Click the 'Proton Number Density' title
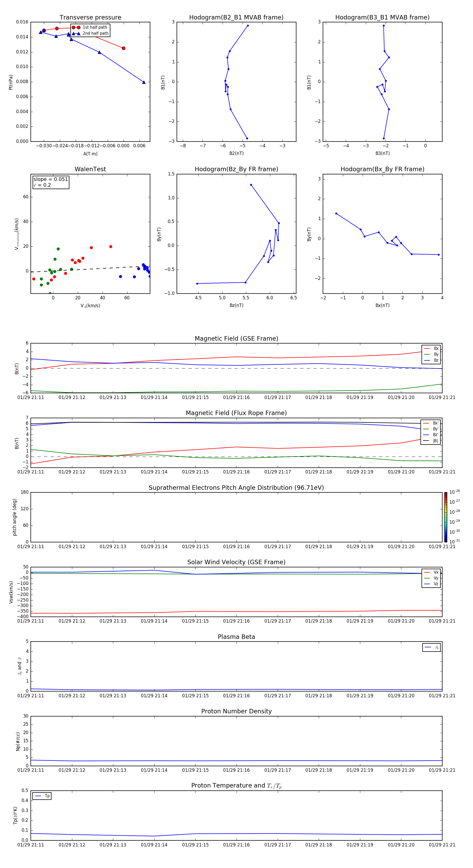Viewport: 473px width, 868px height. (x=236, y=711)
